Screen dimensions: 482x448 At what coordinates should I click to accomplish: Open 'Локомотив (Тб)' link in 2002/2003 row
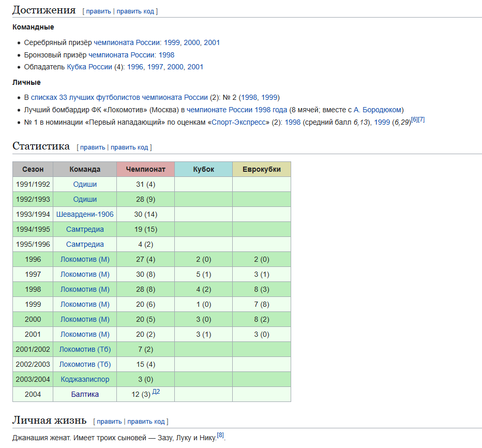[85, 364]
